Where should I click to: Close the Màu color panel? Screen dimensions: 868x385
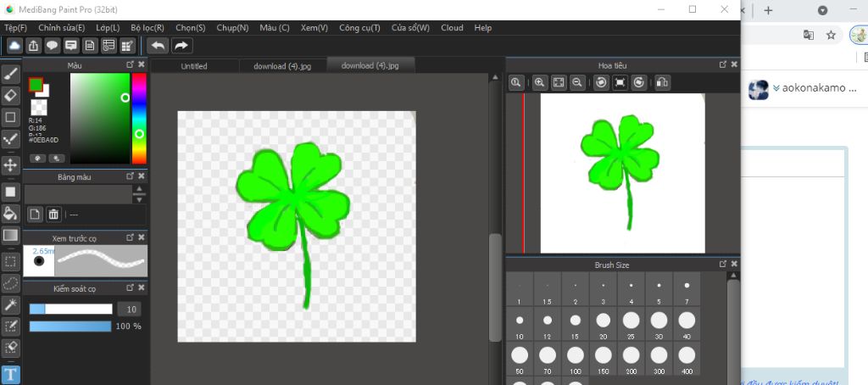point(142,64)
